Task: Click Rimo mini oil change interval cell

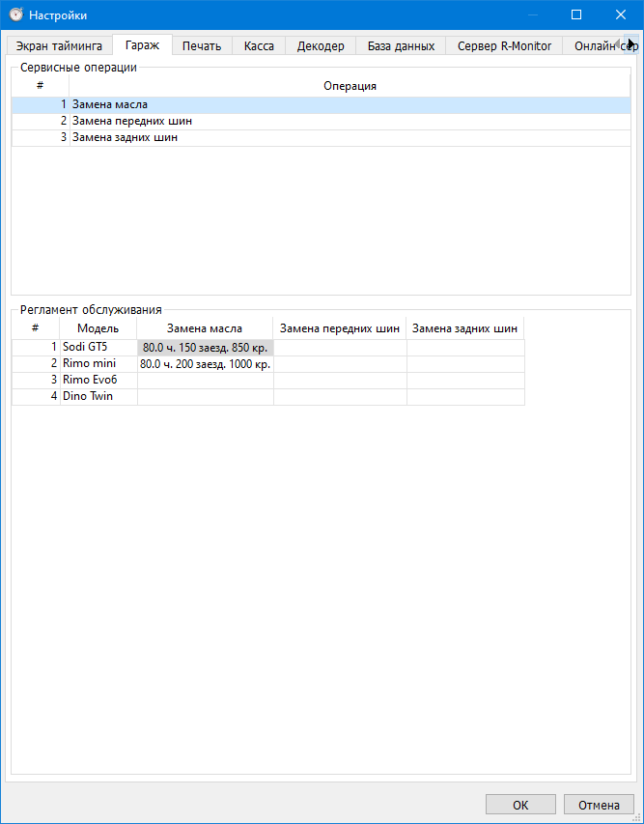Action: pos(205,364)
